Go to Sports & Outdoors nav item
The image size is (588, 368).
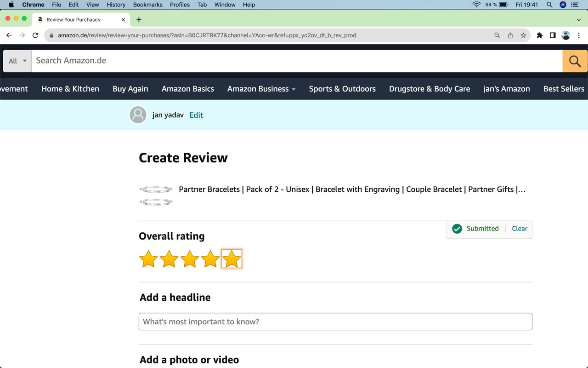(x=342, y=89)
